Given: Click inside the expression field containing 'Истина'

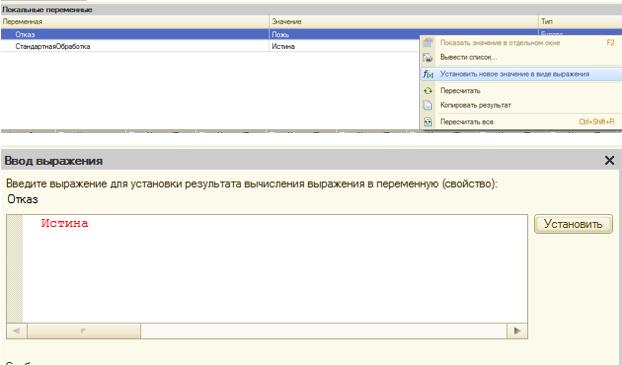Looking at the screenshot, I should [275, 269].
